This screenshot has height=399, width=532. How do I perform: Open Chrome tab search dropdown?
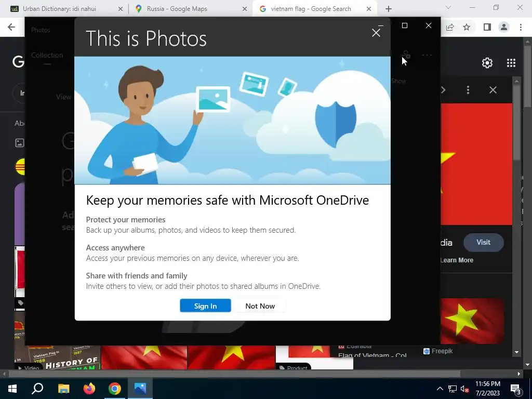pyautogui.click(x=448, y=7)
